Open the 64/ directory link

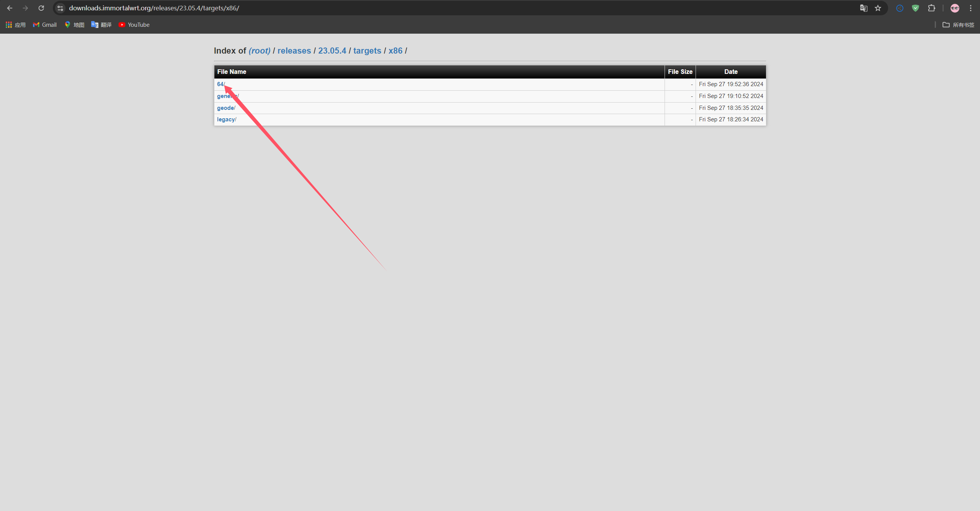point(220,84)
